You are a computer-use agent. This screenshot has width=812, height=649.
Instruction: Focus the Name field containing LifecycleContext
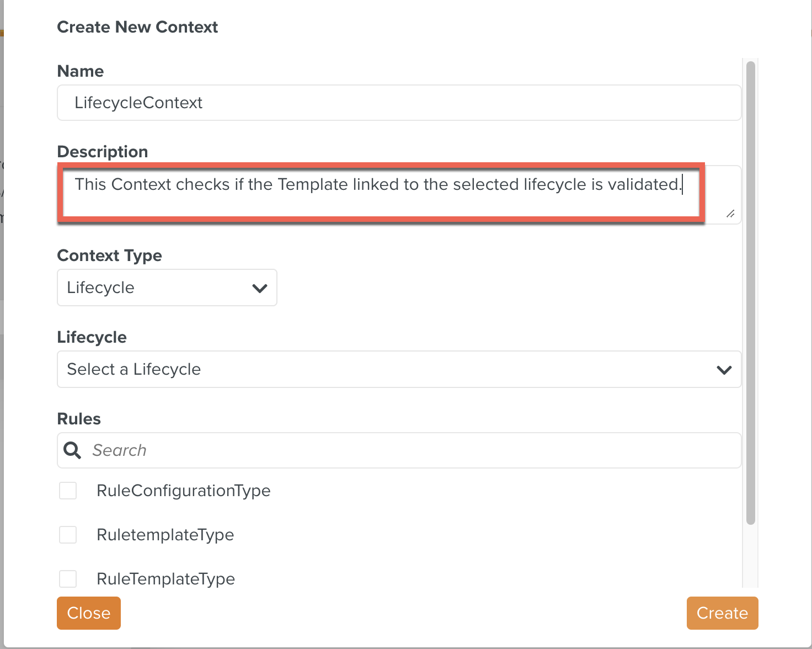[x=398, y=103]
